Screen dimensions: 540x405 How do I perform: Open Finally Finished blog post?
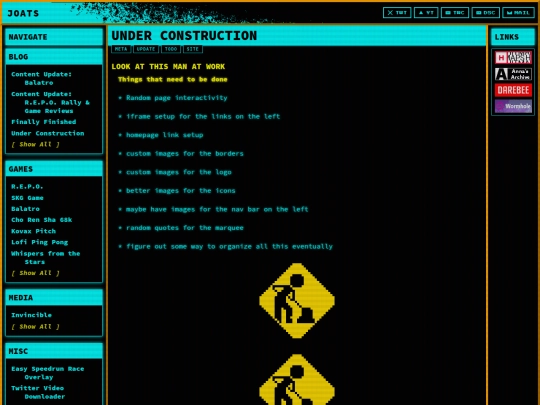tap(43, 122)
